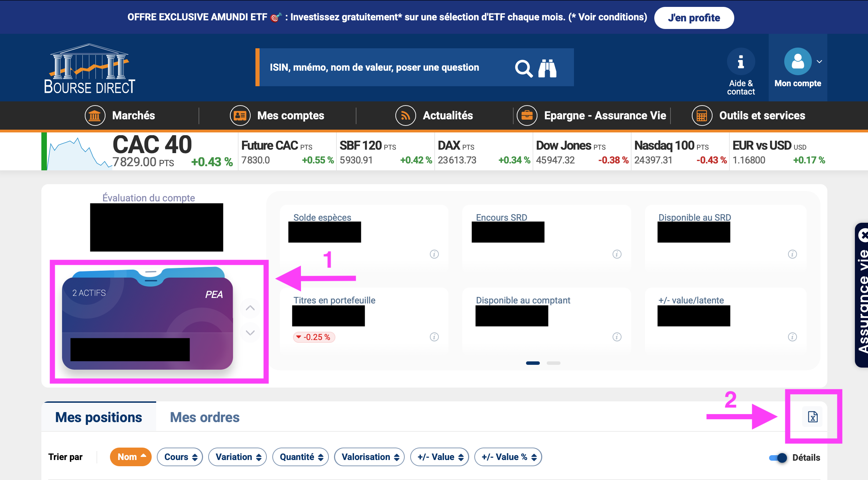This screenshot has height=480, width=868.
Task: Click info icon in Encours SRD card
Action: click(x=617, y=254)
